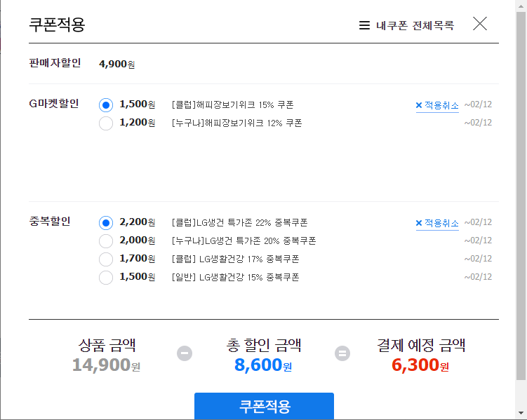Click the vertical scrollbar thumb
The height and width of the screenshot is (420, 527).
[x=521, y=196]
